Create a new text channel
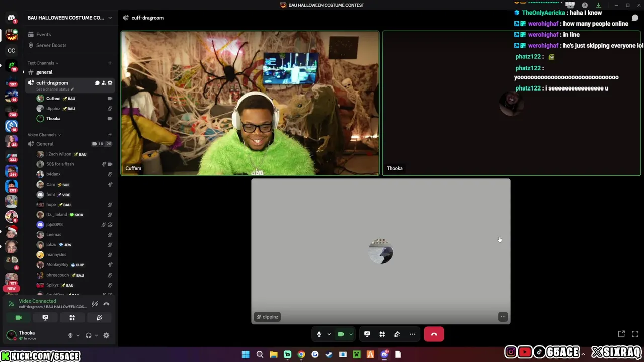The image size is (644, 362). (110, 63)
